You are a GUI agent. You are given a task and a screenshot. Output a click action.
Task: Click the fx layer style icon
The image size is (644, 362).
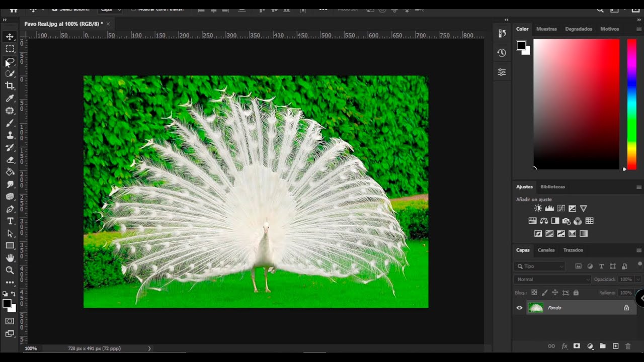565,346
